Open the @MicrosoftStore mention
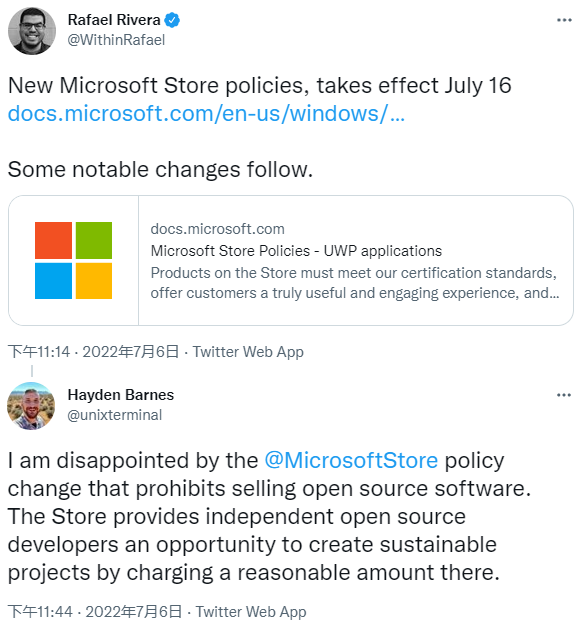This screenshot has width=582, height=626. pyautogui.click(x=351, y=460)
